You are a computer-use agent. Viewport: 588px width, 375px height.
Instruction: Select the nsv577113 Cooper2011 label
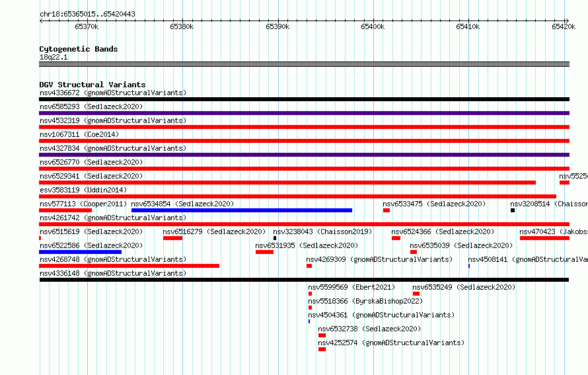click(x=83, y=204)
